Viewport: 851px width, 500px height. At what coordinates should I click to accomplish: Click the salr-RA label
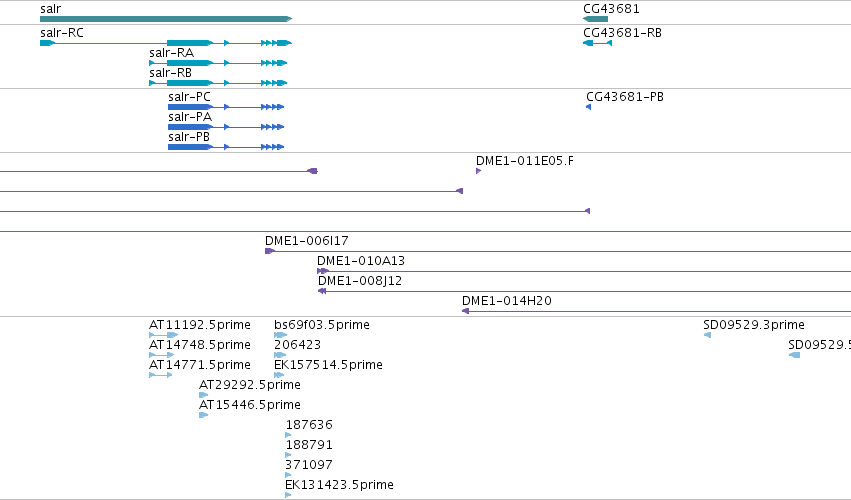tap(172, 53)
